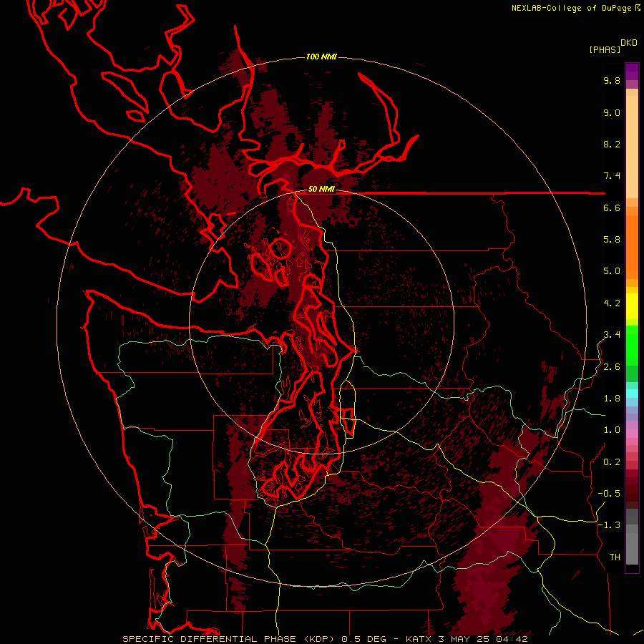Image resolution: width=644 pixels, height=644 pixels.
Task: Click the 04:42 timestamp in the caption
Action: (511, 639)
